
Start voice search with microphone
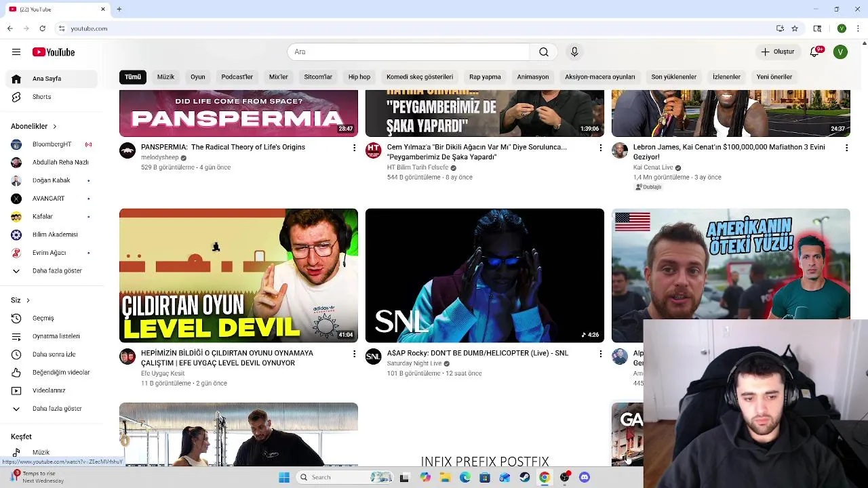tap(574, 52)
